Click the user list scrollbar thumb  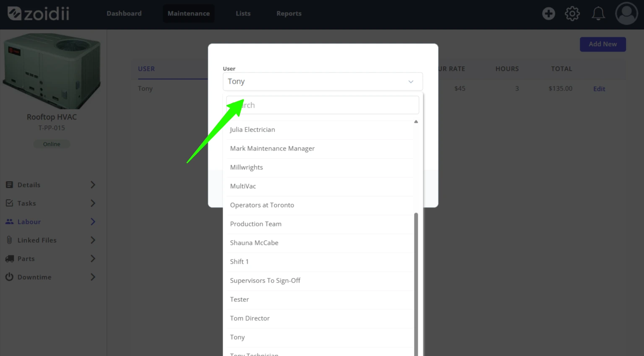pos(416,284)
